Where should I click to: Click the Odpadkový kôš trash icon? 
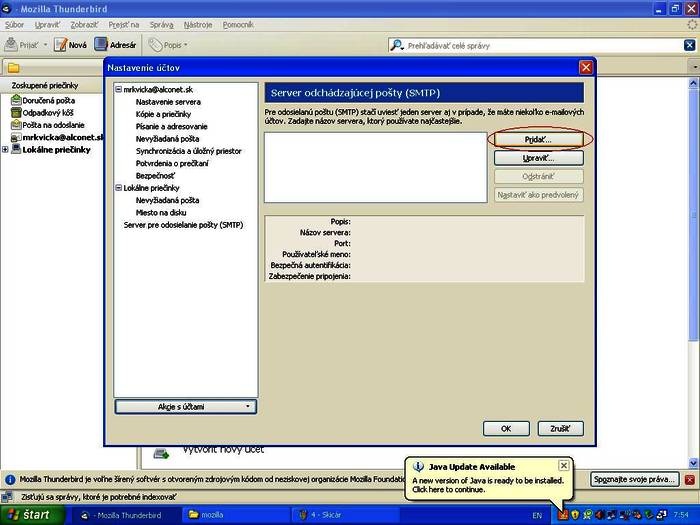tap(16, 112)
